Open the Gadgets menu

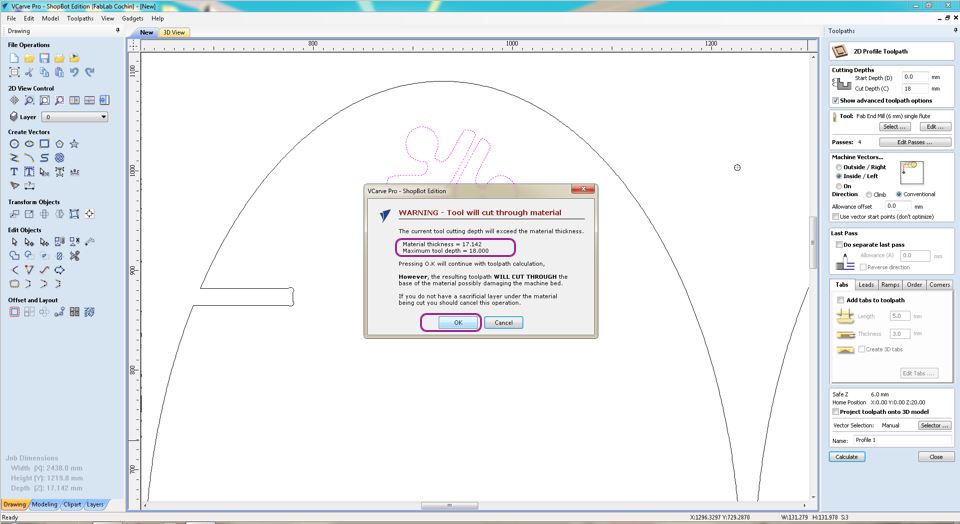(133, 18)
